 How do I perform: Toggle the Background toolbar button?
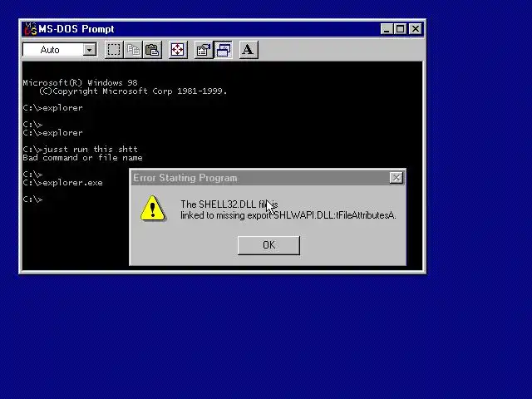[x=224, y=50]
